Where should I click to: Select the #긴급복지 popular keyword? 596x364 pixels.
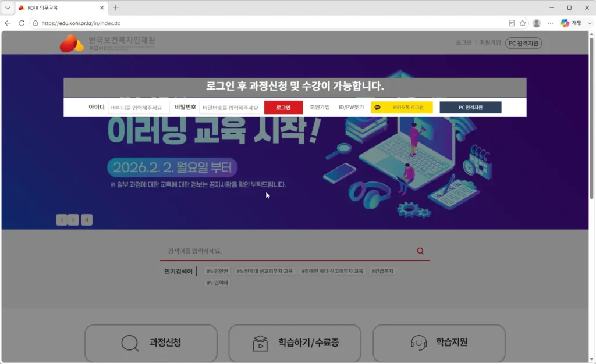(x=383, y=271)
